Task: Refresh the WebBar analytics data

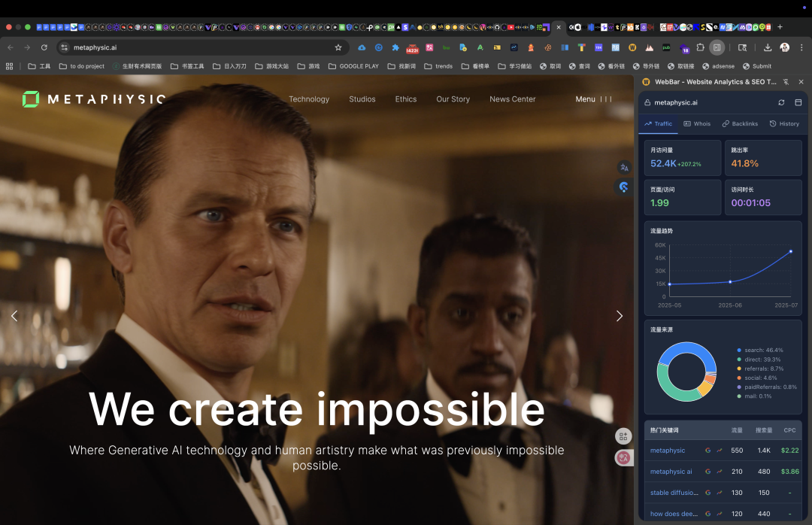Action: pos(781,102)
